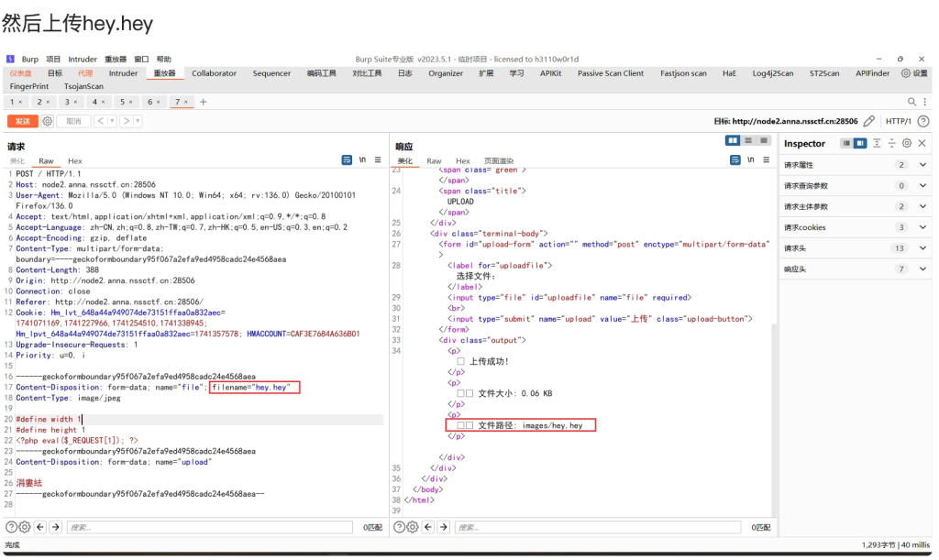Open response search help icon
Viewport: 939px width, 560px height.
point(400,527)
